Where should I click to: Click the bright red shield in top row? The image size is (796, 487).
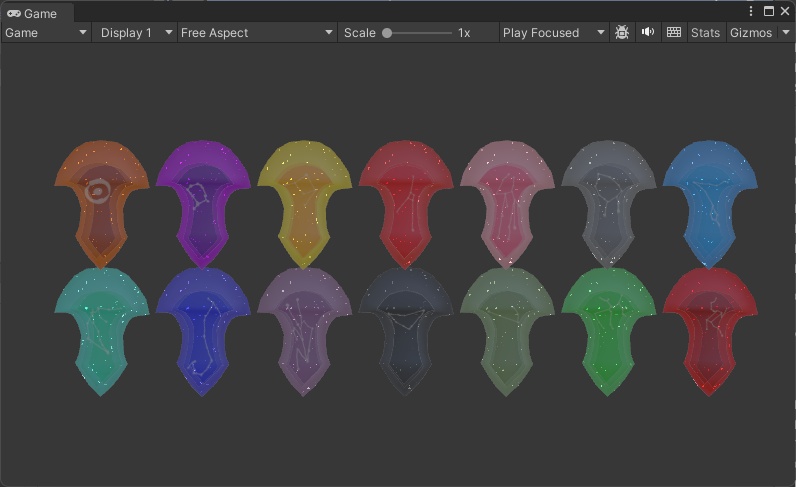pos(406,204)
